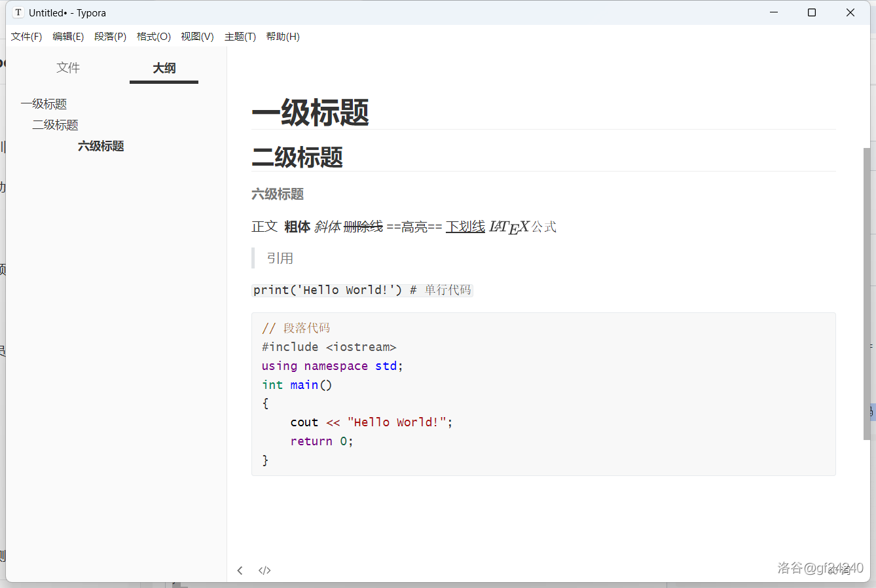Expand the 段落(P) menu

pos(110,37)
